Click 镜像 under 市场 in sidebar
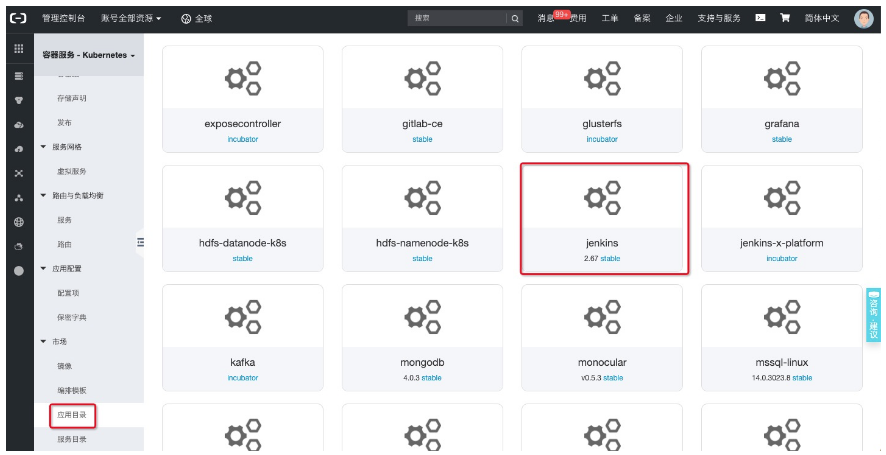This screenshot has height=455, width=886. (64, 366)
